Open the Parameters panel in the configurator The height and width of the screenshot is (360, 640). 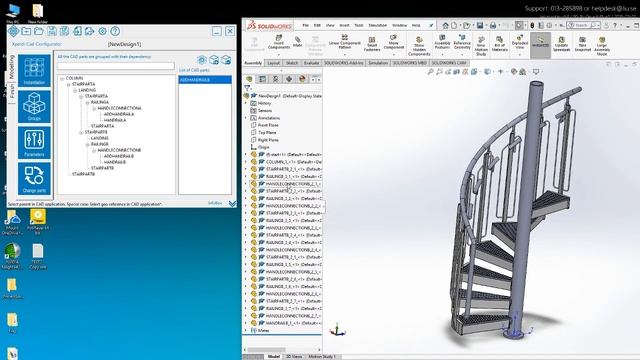tap(34, 142)
